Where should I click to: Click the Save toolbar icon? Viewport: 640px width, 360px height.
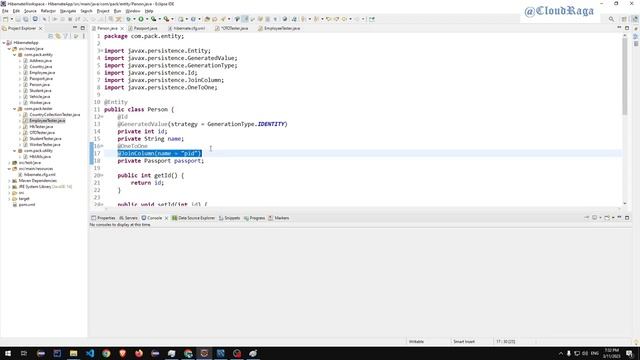(18, 19)
